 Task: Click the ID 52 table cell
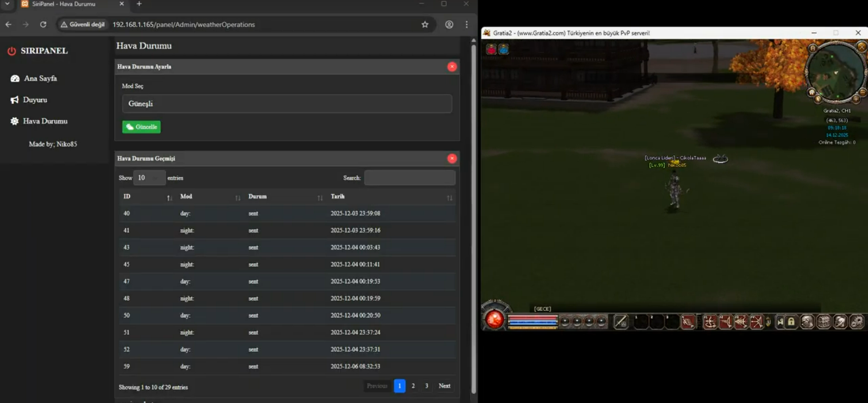coord(127,350)
